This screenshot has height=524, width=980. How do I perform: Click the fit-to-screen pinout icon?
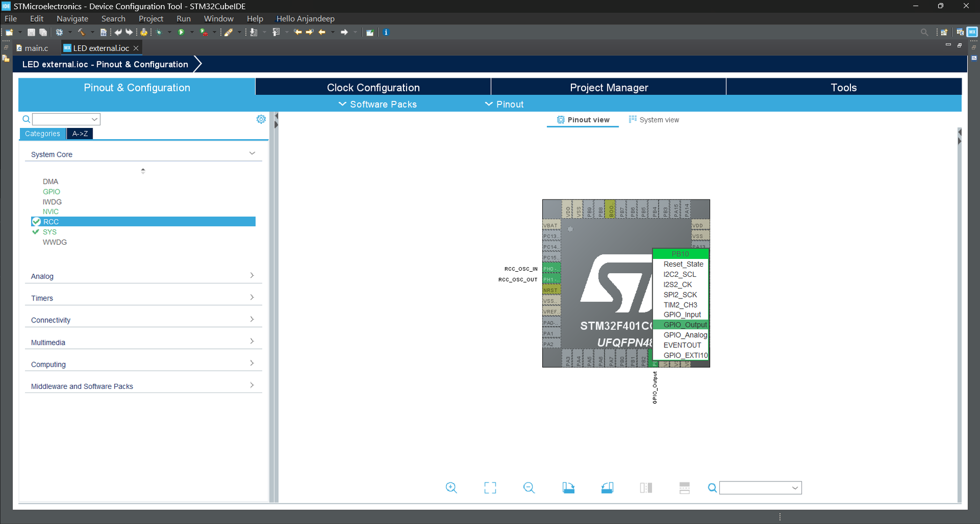(490, 488)
